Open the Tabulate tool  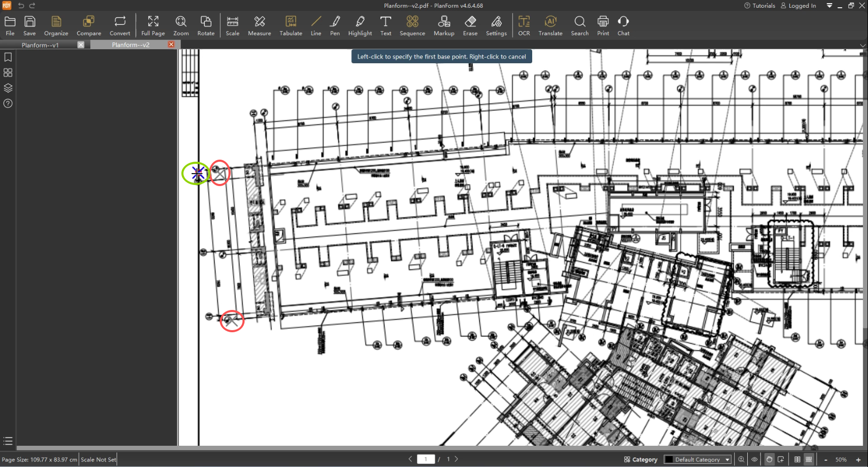(x=291, y=26)
